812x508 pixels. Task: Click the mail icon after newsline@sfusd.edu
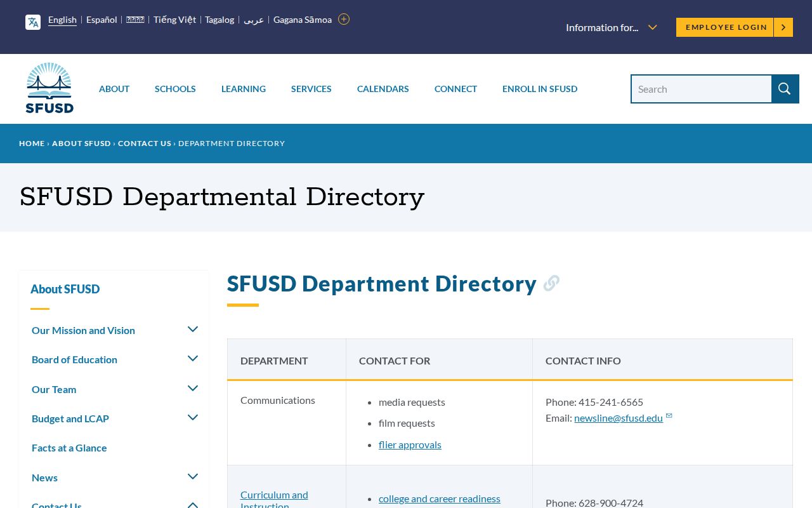669,416
